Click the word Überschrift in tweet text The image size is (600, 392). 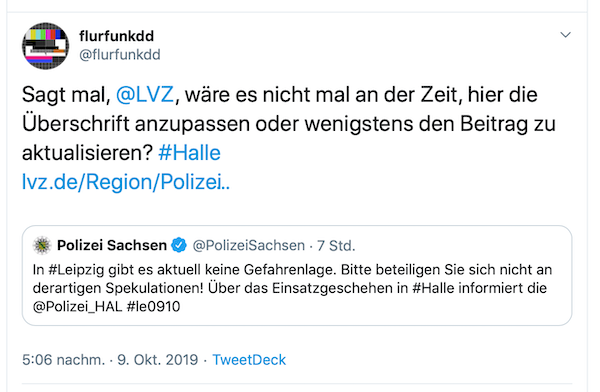click(x=76, y=124)
